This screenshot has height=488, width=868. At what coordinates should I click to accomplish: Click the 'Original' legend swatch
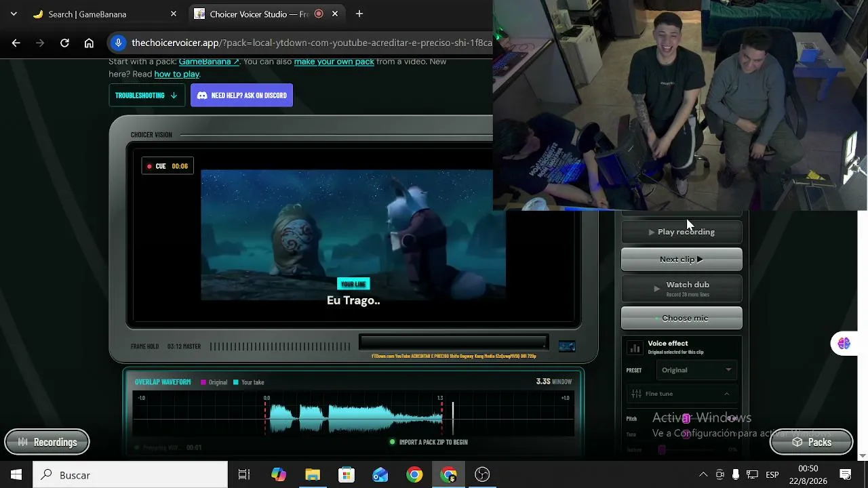click(x=203, y=382)
